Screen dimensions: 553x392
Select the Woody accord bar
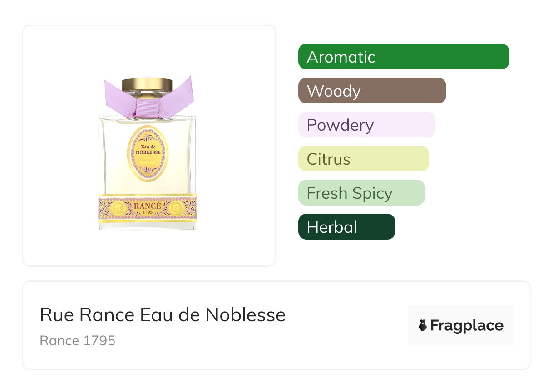[x=372, y=91]
